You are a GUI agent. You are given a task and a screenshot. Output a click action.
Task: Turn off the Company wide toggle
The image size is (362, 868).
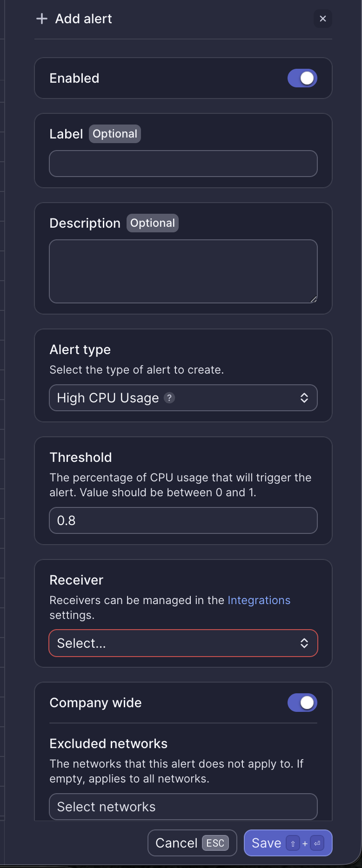(302, 703)
